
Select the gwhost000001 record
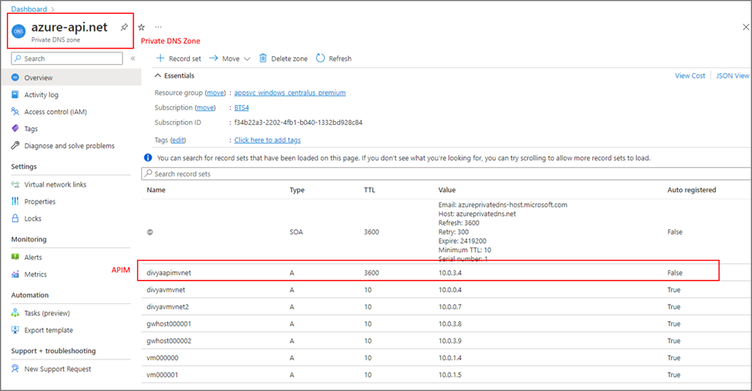[x=169, y=324]
